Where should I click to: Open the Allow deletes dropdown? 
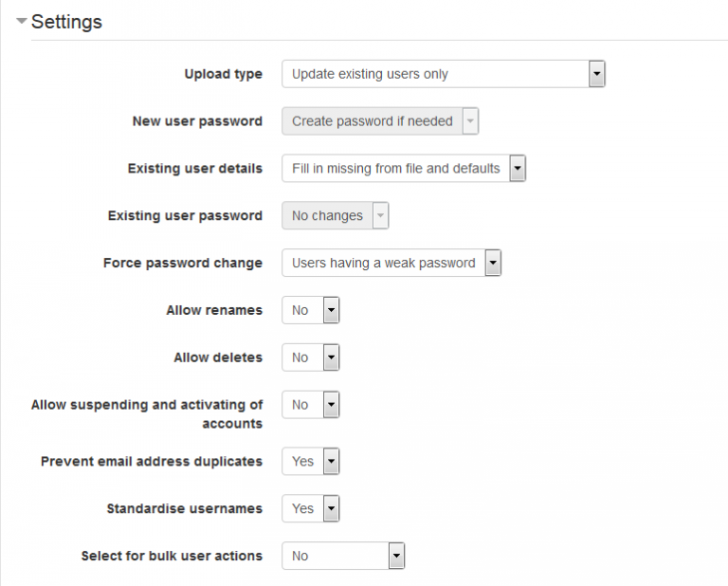310,357
